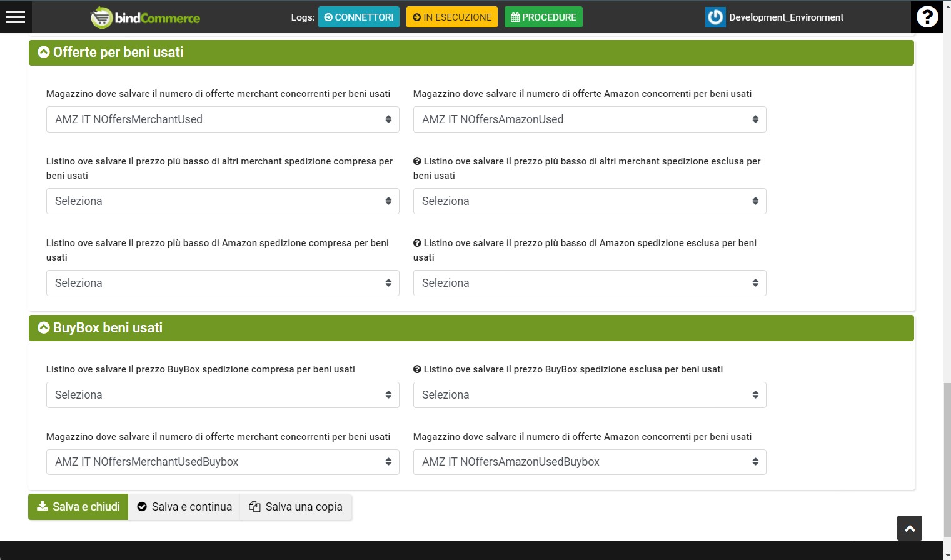Image resolution: width=951 pixels, height=560 pixels.
Task: Collapse the Offerte per beni usati section
Action: pos(43,52)
